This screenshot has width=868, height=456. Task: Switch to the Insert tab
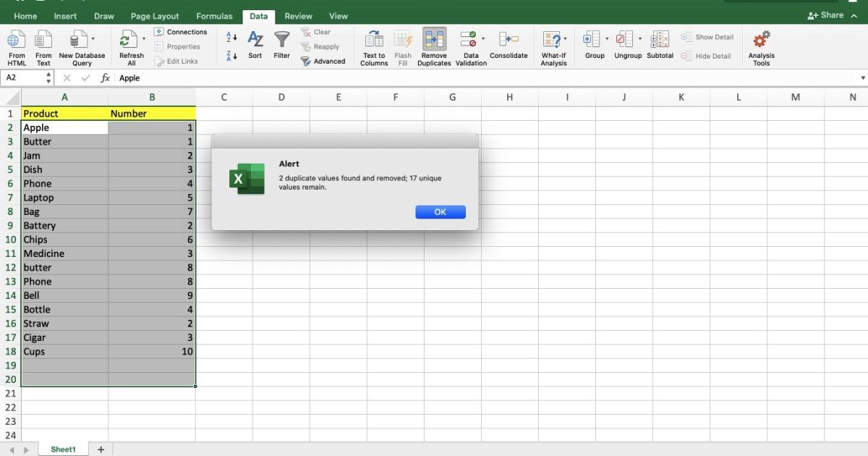tap(65, 16)
